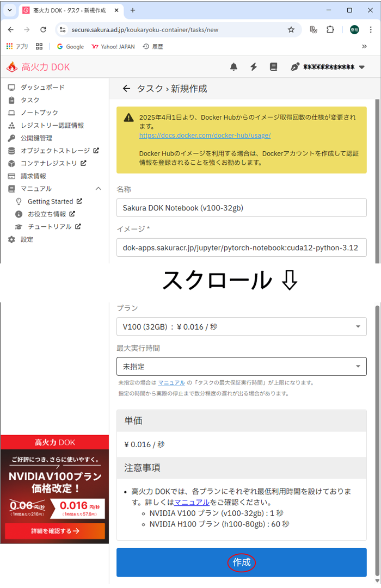Click the dashboard monitor icon

11,88
